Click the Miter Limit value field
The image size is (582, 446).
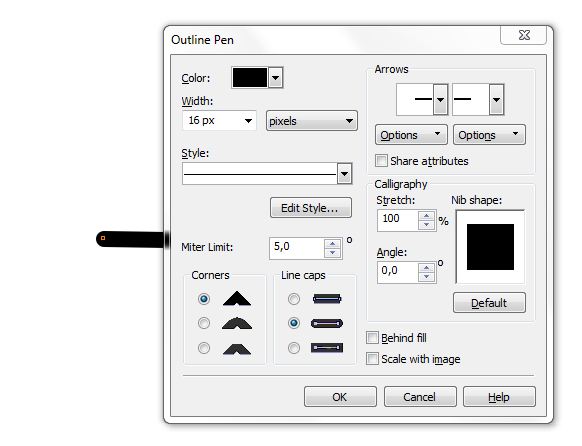click(297, 248)
